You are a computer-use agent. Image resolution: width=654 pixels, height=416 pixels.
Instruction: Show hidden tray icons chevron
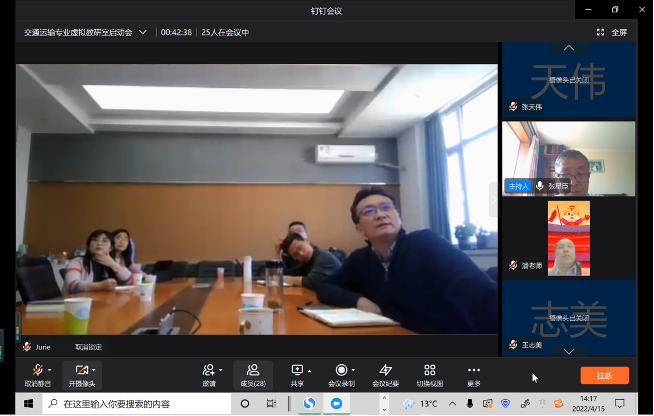click(453, 403)
